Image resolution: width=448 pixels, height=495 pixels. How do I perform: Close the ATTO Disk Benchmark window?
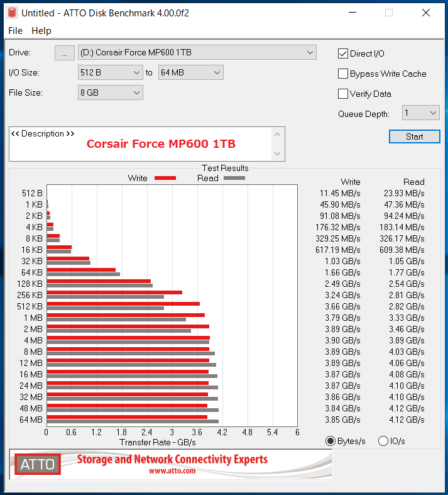426,13
